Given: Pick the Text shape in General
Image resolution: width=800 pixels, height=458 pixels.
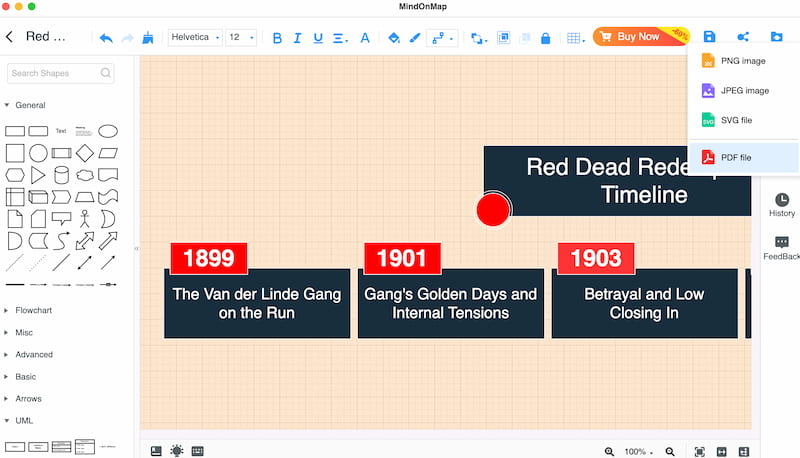Looking at the screenshot, I should 61,131.
